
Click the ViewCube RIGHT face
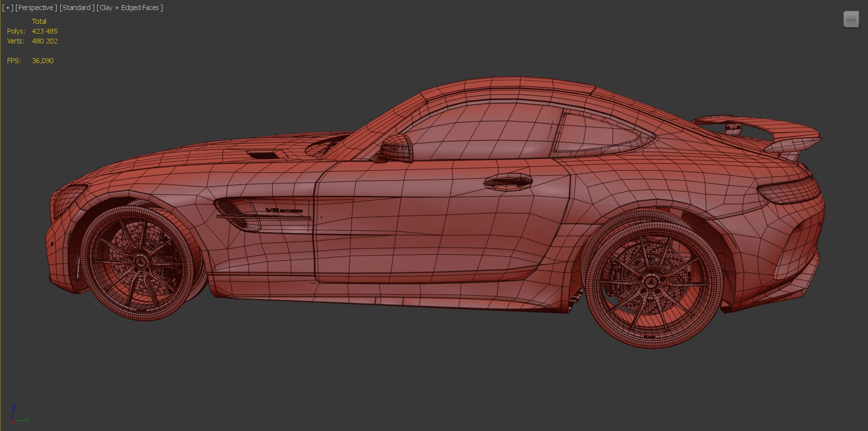(x=851, y=20)
